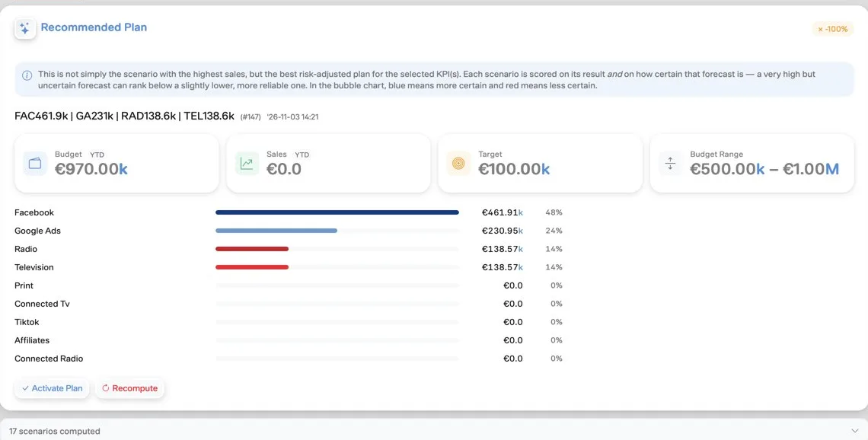868x440 pixels.
Task: Click the bullseye icon on the Target card
Action: click(458, 163)
